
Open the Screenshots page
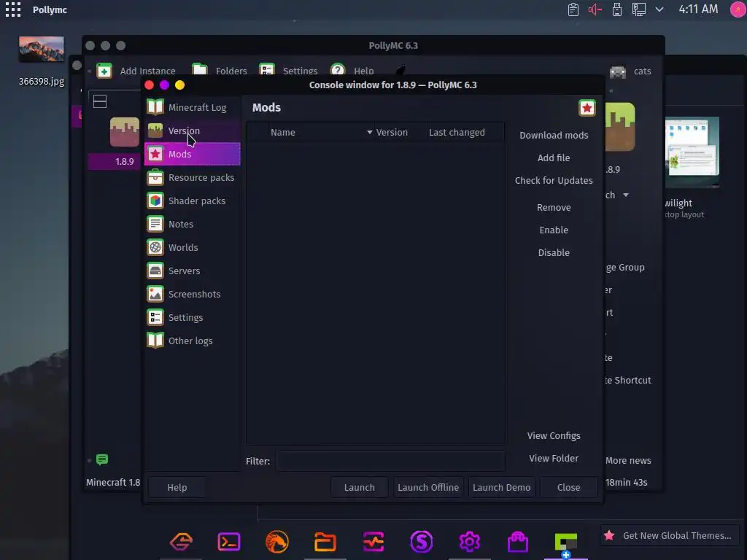click(x=193, y=295)
